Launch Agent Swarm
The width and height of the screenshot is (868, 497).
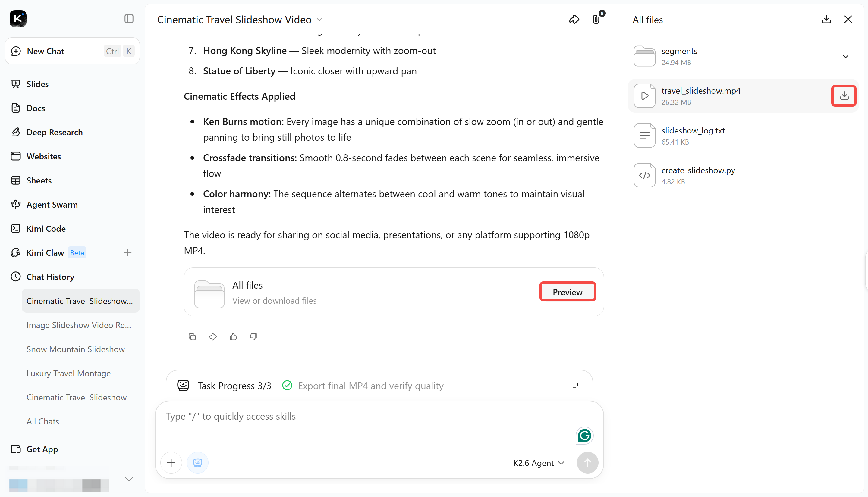(x=52, y=205)
